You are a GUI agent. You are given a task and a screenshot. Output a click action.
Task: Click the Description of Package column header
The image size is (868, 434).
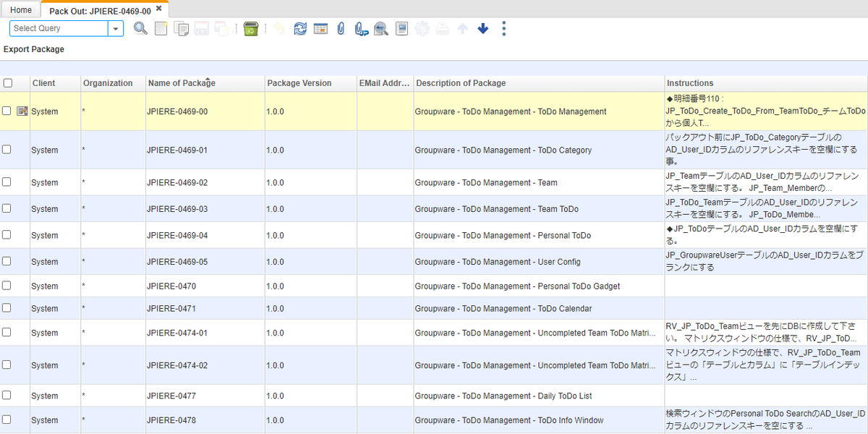461,83
